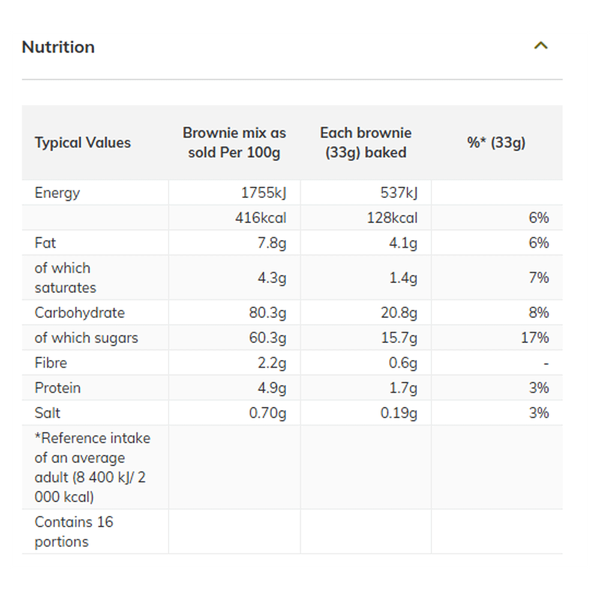Select the of which saturates label
600x600 pixels.
65,278
